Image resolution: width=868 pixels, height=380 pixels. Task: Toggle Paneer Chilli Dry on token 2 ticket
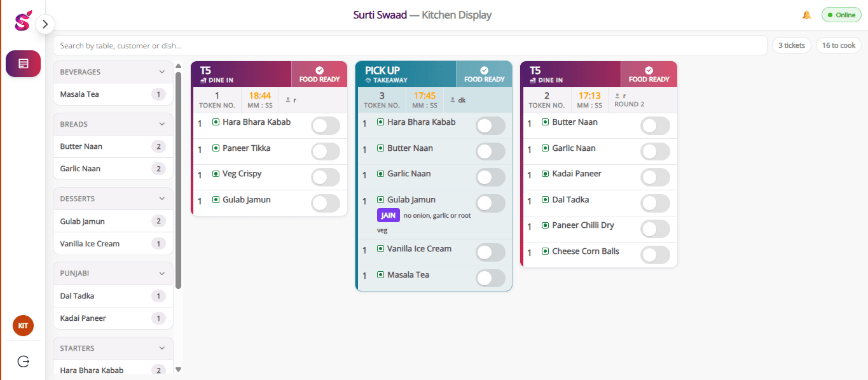click(x=655, y=229)
